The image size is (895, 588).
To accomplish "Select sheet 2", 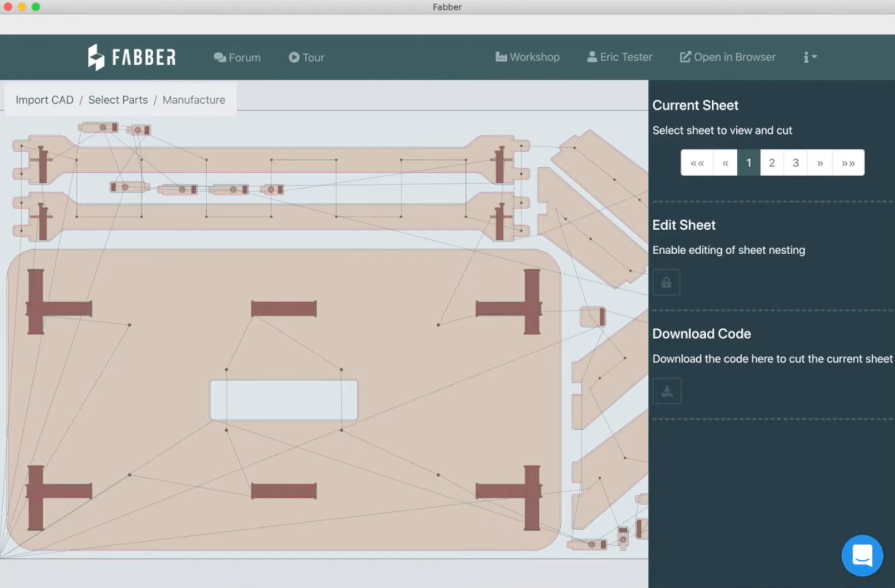I will [x=772, y=163].
